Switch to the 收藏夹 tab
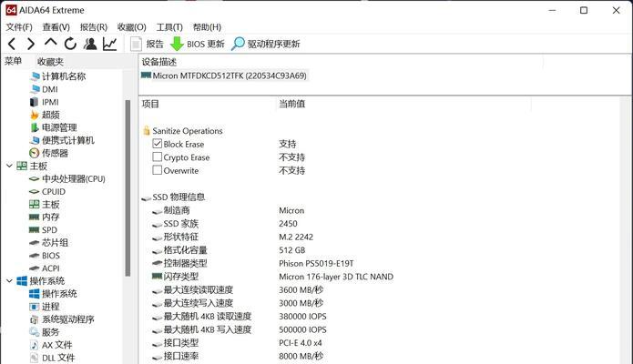 pyautogui.click(x=50, y=62)
